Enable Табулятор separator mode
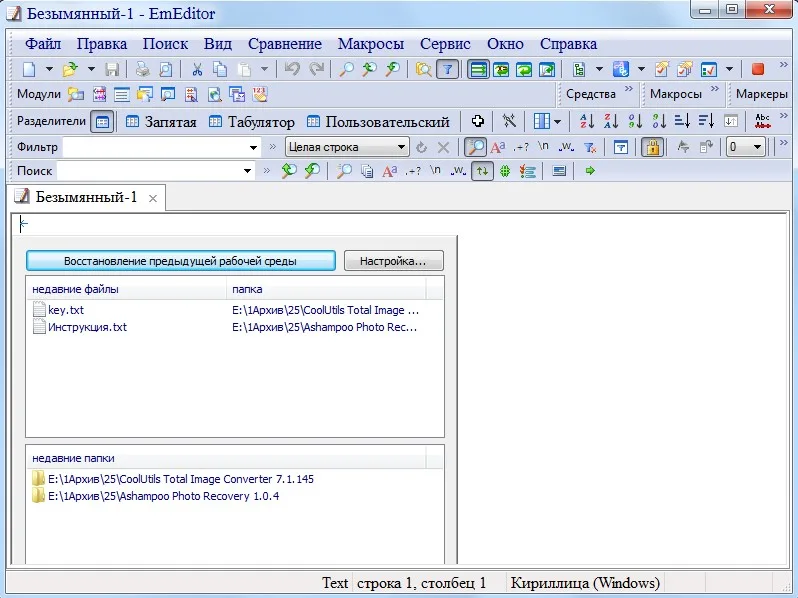This screenshot has width=798, height=598. point(252,122)
